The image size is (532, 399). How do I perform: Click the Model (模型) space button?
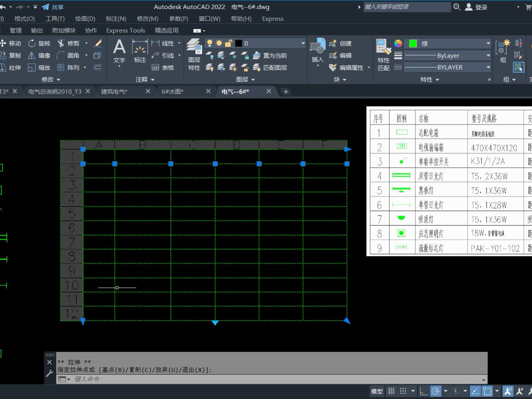coord(377,391)
